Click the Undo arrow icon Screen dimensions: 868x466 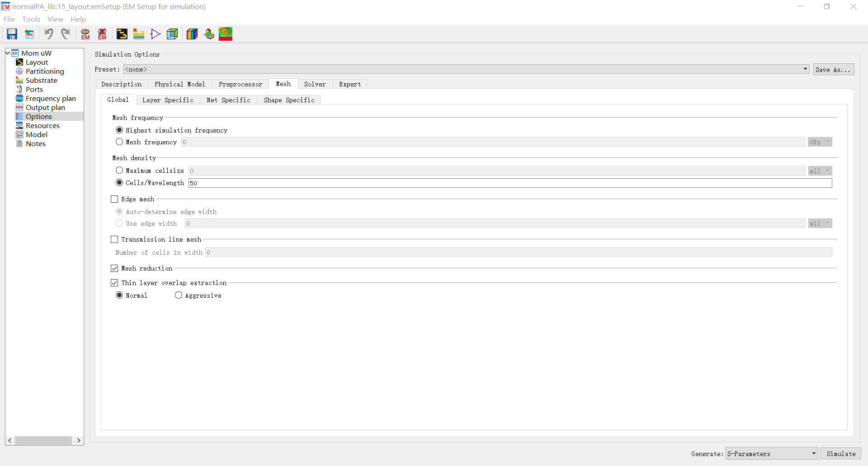[49, 34]
